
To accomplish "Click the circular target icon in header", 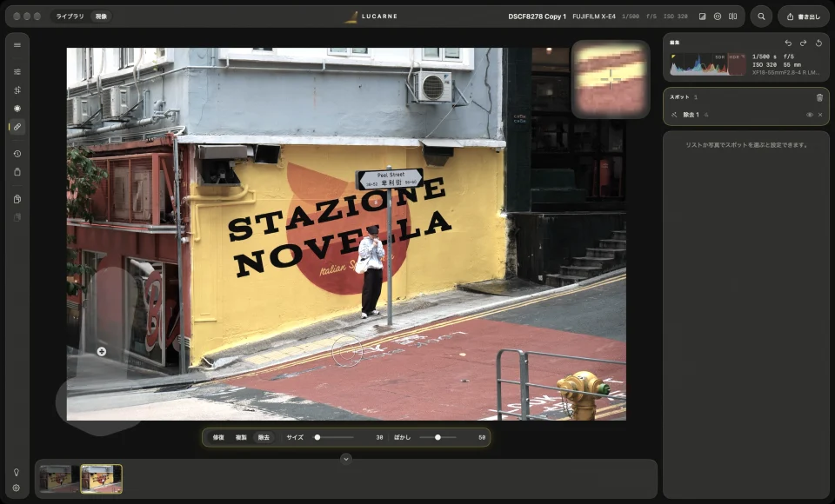I will click(718, 17).
